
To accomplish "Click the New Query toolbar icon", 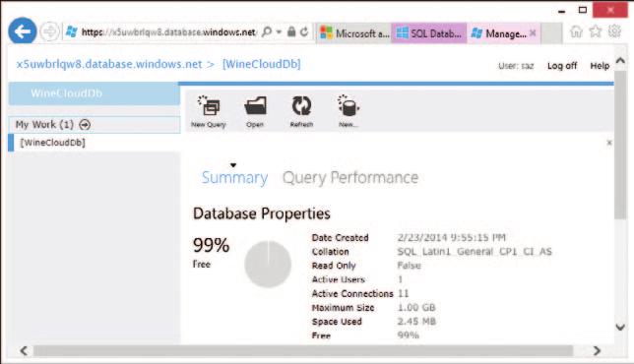I will pyautogui.click(x=209, y=112).
